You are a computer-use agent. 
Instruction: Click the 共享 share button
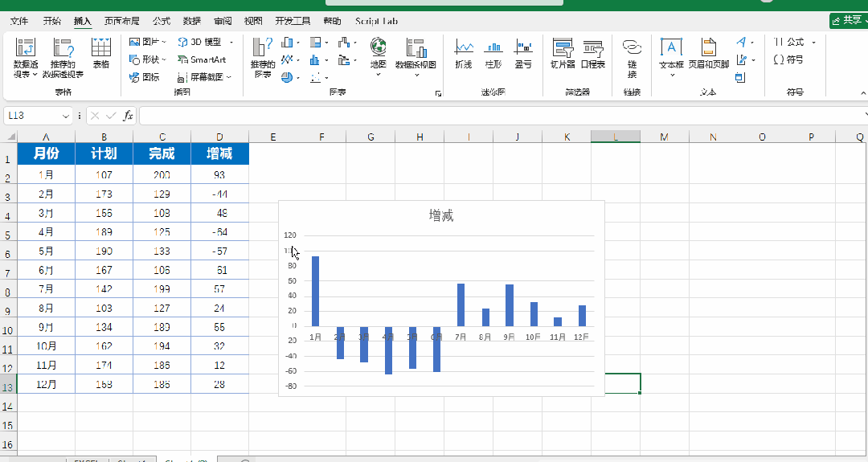click(x=848, y=20)
